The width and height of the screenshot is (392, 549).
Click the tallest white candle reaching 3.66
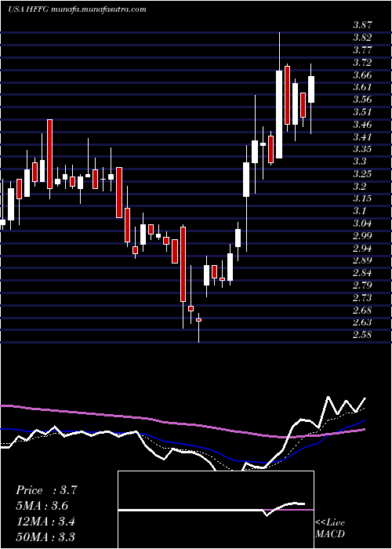279,115
